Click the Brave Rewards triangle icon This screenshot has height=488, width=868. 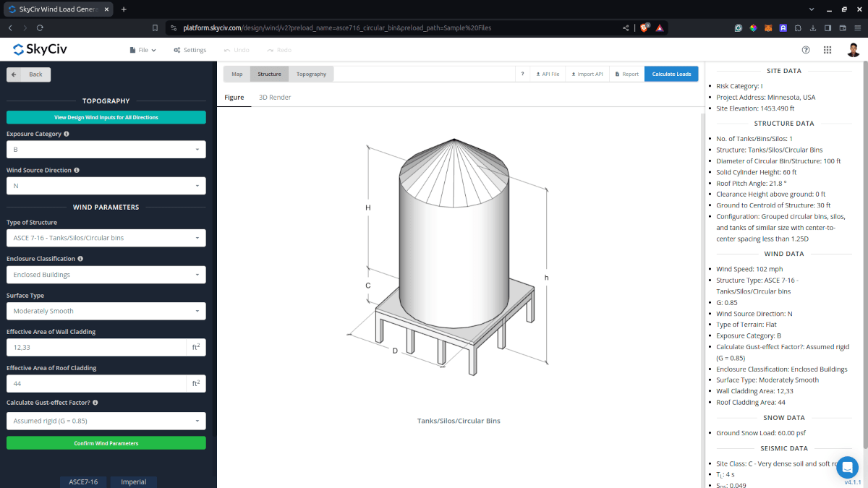(x=661, y=27)
